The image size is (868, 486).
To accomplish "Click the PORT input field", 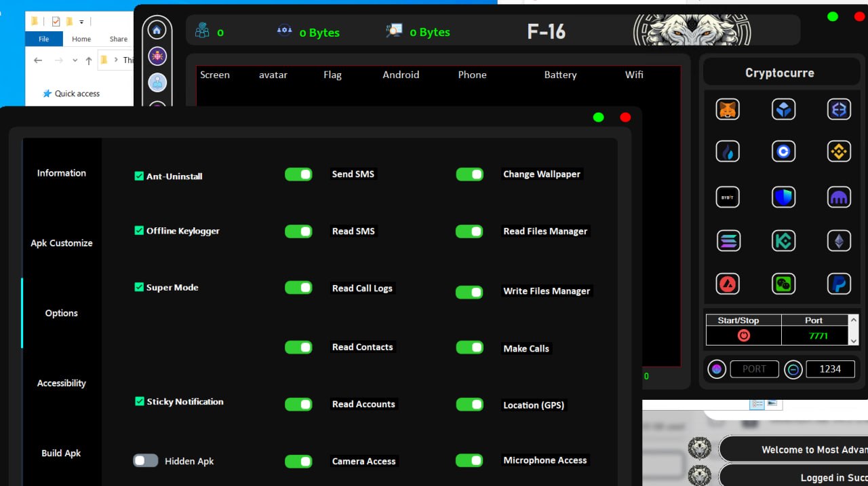I will [x=754, y=369].
